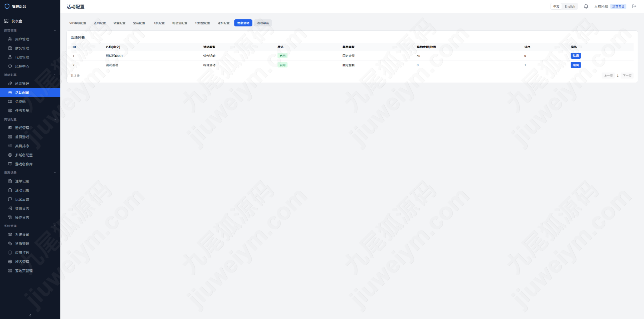Collapse the 运营管理 sidebar group
644x319 pixels.
[55, 30]
